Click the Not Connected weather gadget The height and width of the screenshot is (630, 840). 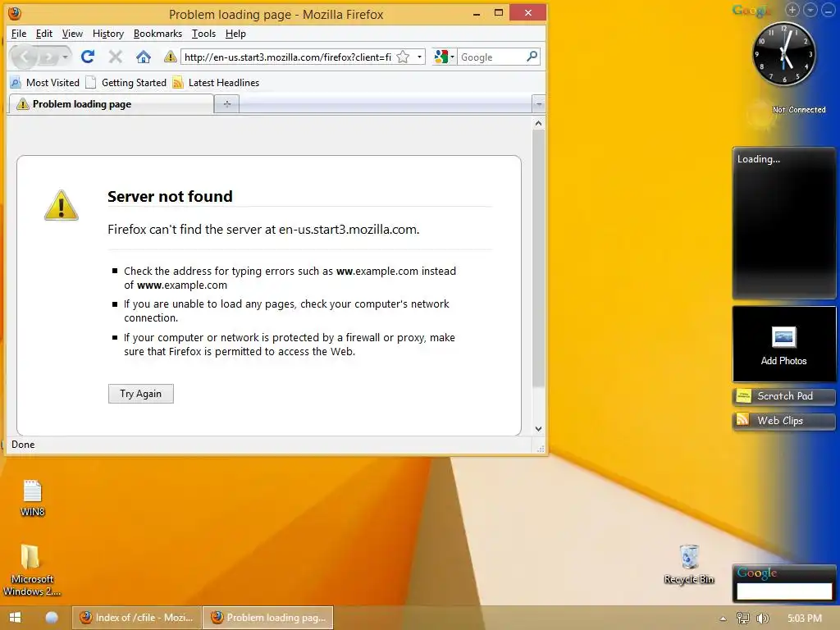coord(787,111)
